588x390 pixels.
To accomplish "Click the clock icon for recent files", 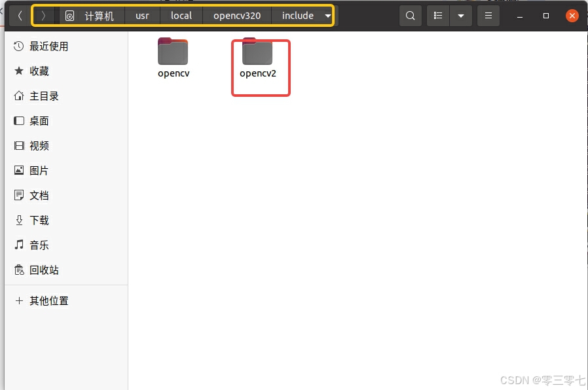I will point(19,46).
